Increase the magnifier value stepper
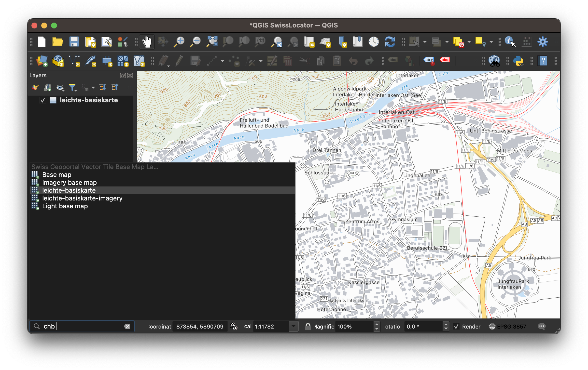The width and height of the screenshot is (588, 370). click(x=377, y=324)
